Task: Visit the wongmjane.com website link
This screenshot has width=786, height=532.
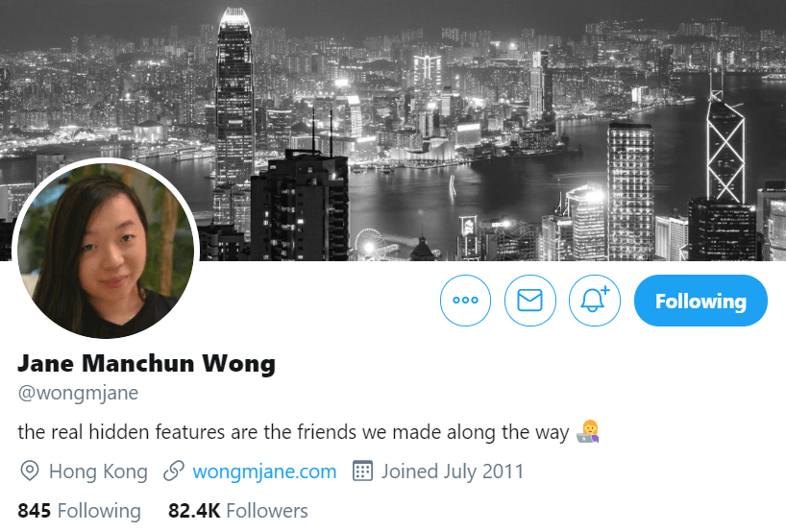Action: [x=264, y=472]
